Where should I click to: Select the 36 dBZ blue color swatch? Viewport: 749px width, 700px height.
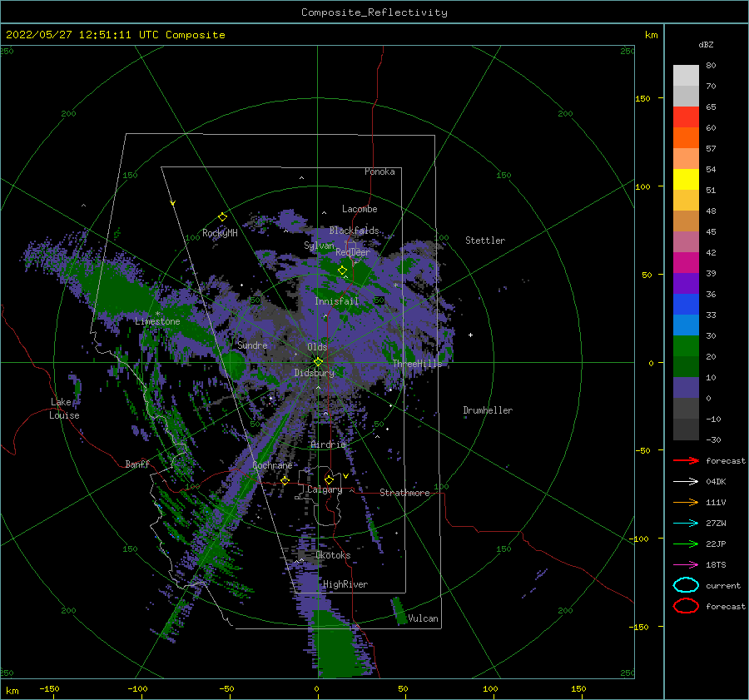tap(686, 304)
